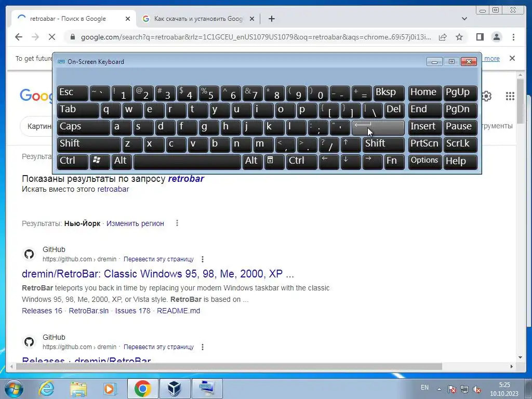Click the Chrome address bar URL
Image resolution: width=532 pixels, height=399 pixels.
click(256, 37)
